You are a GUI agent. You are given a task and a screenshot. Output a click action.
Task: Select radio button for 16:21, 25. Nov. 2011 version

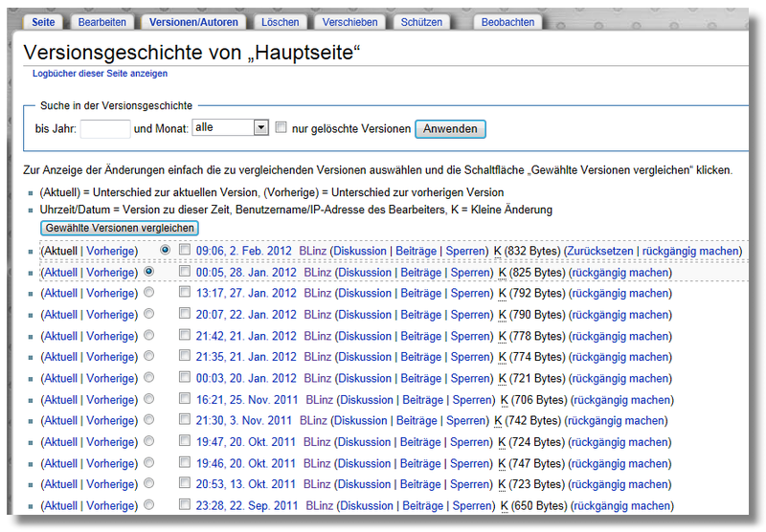(x=148, y=400)
